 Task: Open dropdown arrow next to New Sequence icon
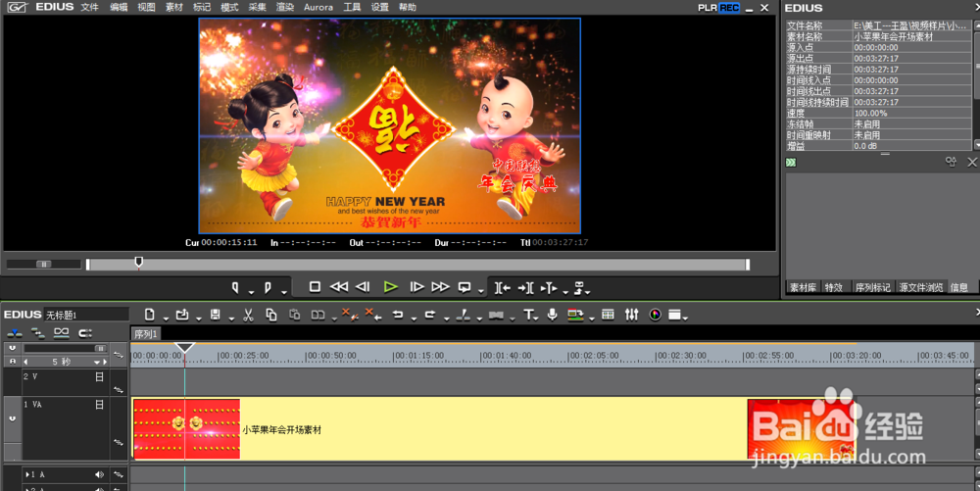coord(166,319)
